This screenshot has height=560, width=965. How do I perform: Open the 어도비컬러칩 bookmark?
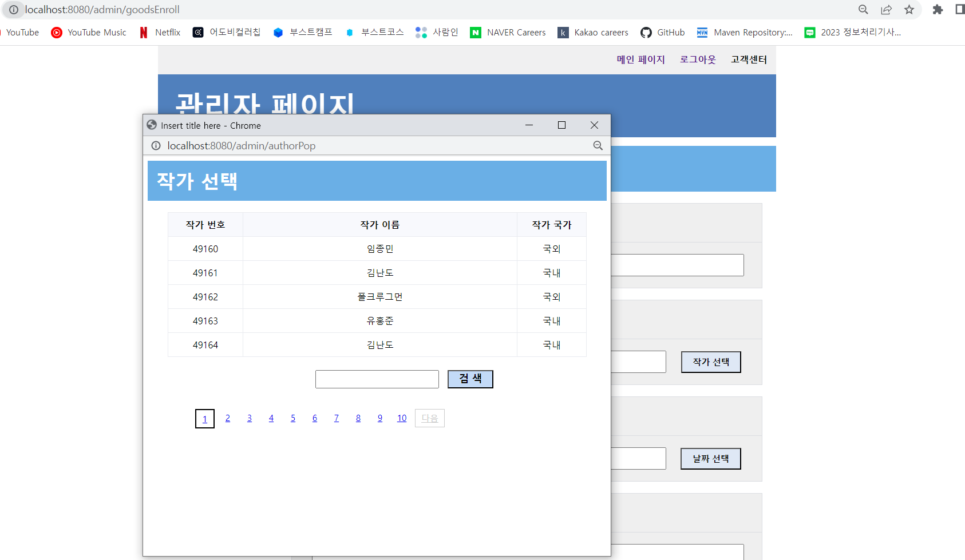[227, 33]
